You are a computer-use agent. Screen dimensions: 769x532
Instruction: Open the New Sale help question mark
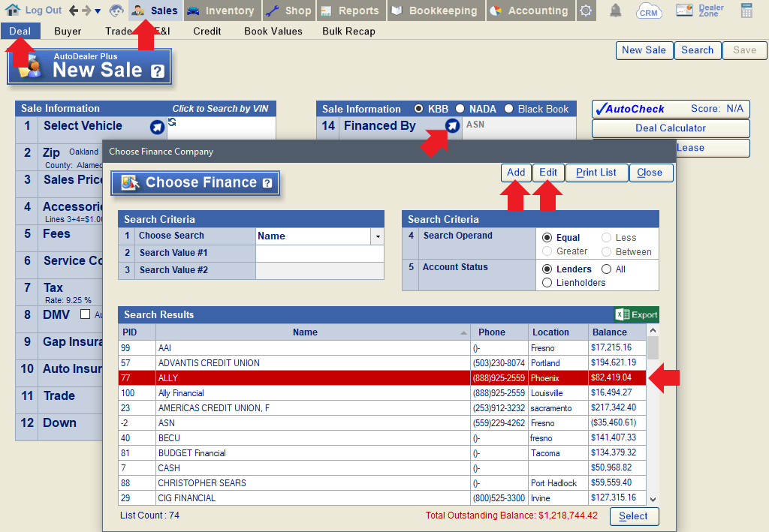coord(158,71)
